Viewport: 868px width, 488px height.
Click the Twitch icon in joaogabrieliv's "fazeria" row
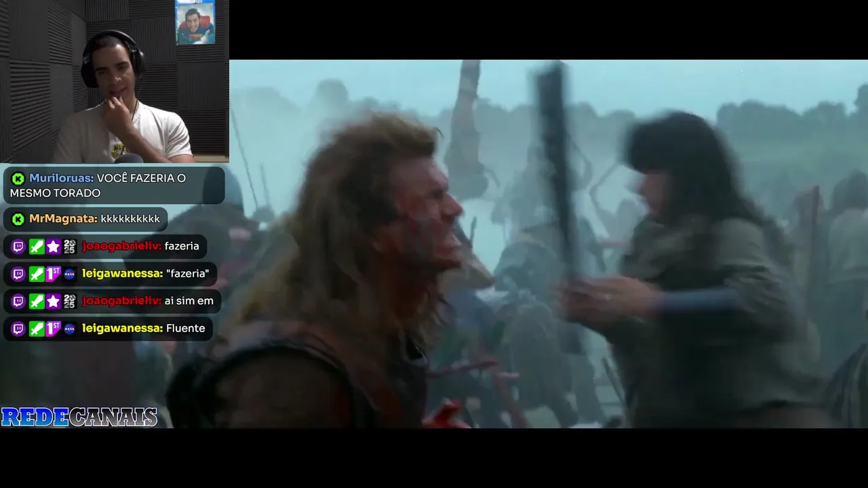18,247
